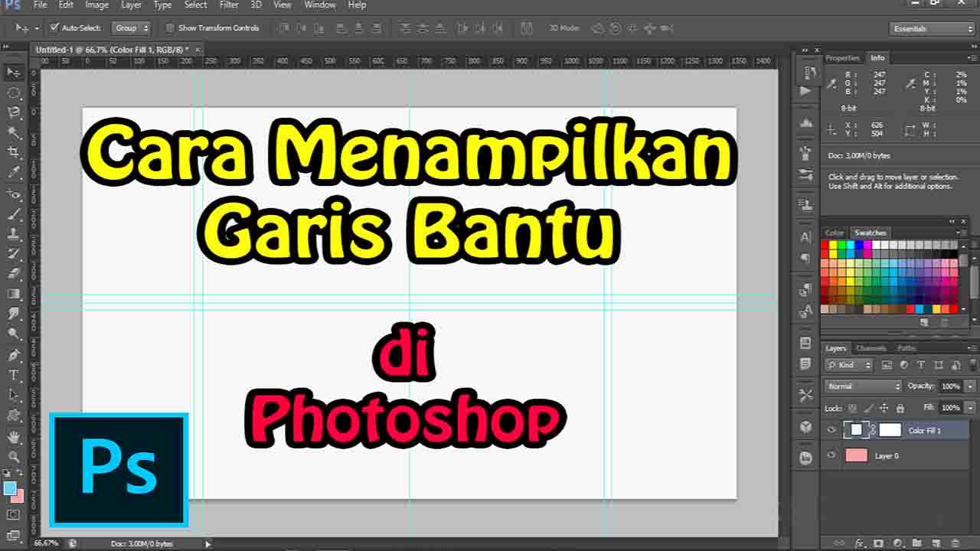The height and width of the screenshot is (551, 980).
Task: Select the Brush tool
Action: click(x=14, y=214)
